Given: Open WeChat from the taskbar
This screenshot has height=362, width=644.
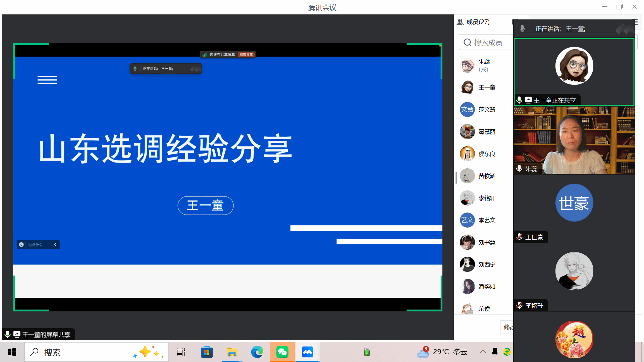Looking at the screenshot, I should click(x=282, y=352).
